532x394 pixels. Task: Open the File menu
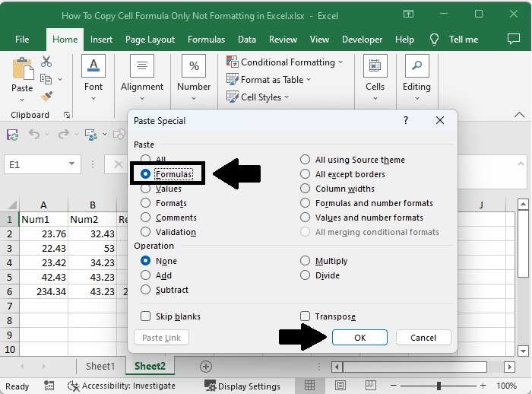[22, 40]
